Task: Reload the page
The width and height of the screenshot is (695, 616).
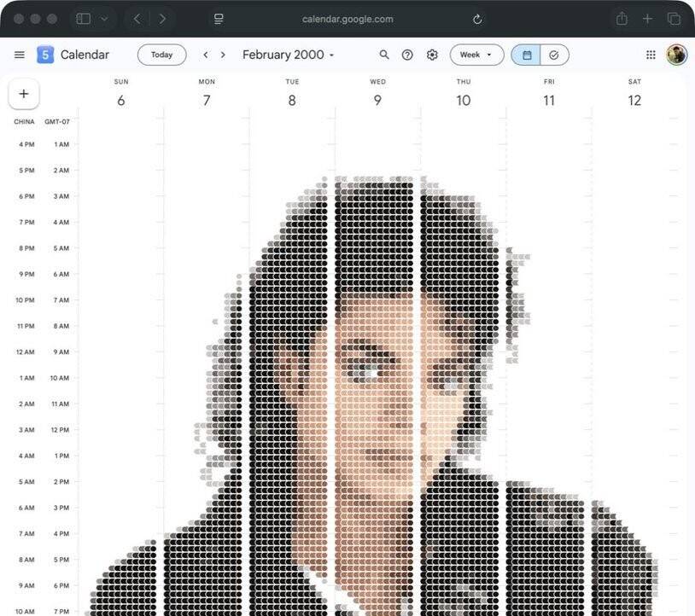Action: coord(477,19)
